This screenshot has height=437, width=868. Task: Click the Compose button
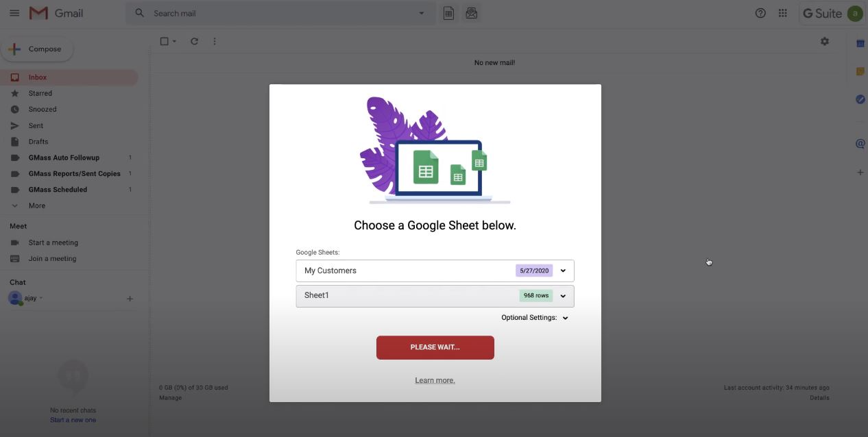[37, 49]
